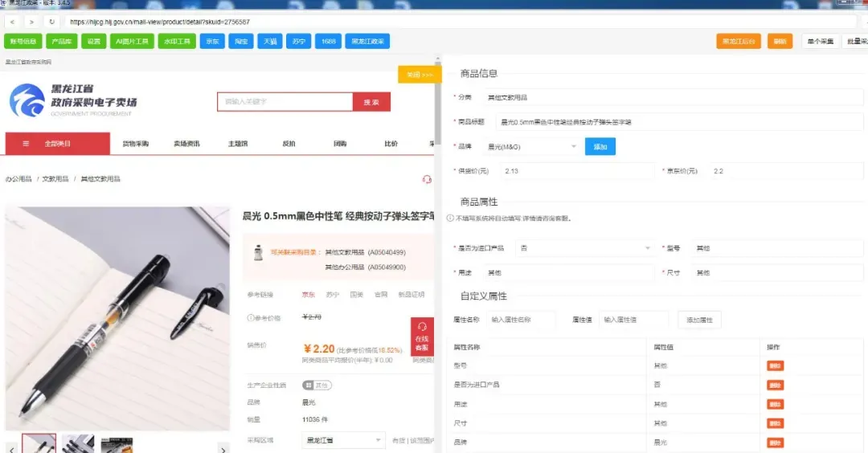
Task: Open the 苏宁 reference link
Action: pos(333,295)
